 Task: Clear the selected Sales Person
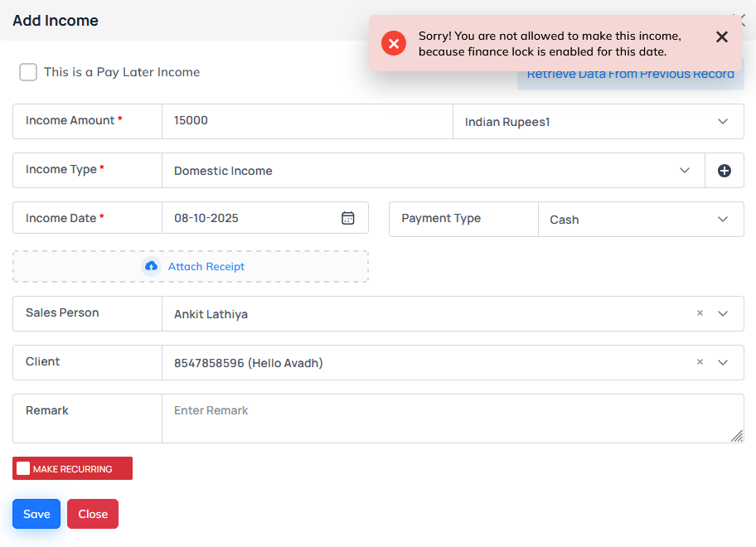(x=700, y=313)
